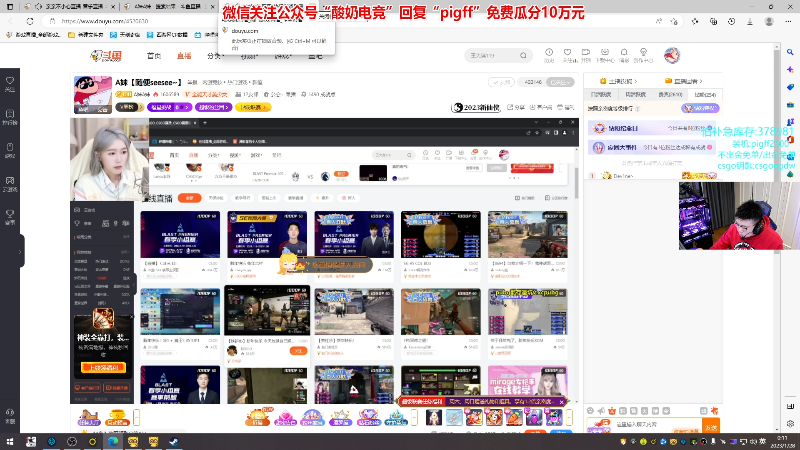The height and width of the screenshot is (450, 800).
Task: Click the gold trophy gift-bar icon
Action: coord(117,418)
